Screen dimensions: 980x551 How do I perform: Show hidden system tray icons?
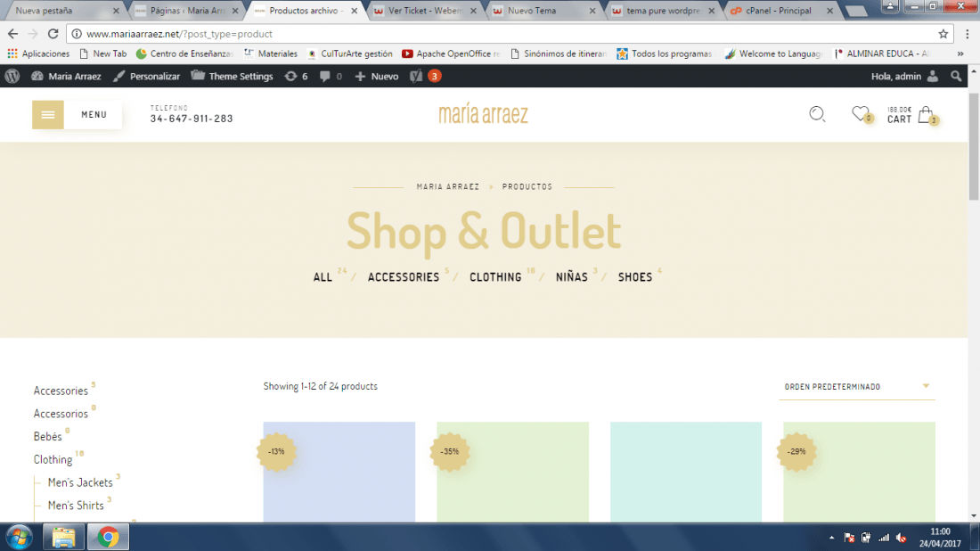[831, 538]
